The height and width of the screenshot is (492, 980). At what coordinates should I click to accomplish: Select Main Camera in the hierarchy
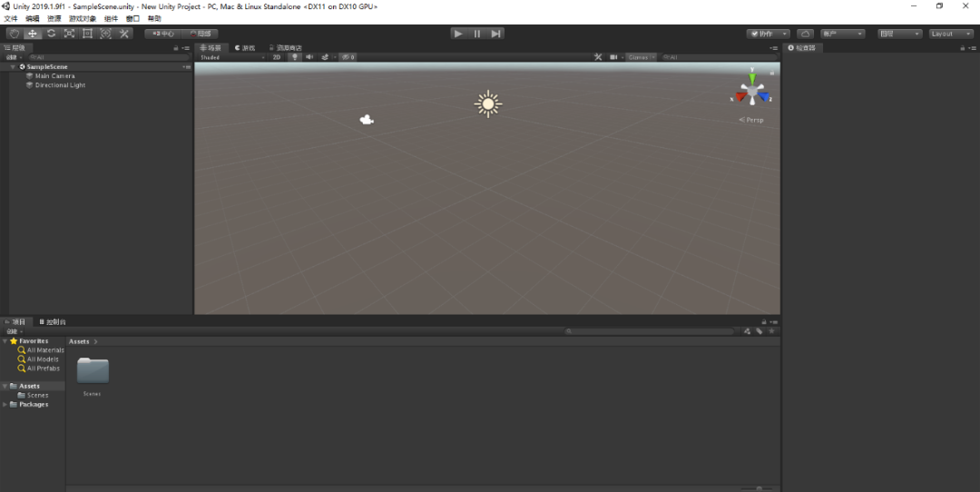pos(54,76)
